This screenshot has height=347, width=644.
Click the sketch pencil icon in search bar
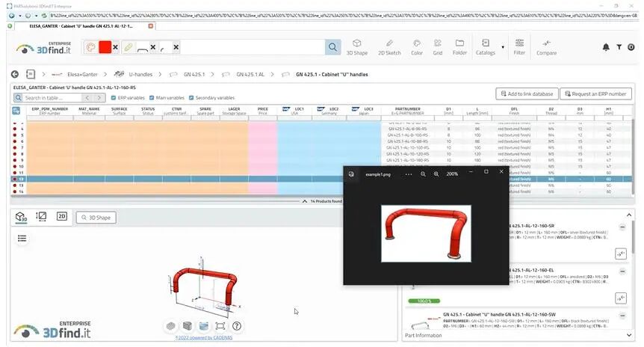[129, 47]
